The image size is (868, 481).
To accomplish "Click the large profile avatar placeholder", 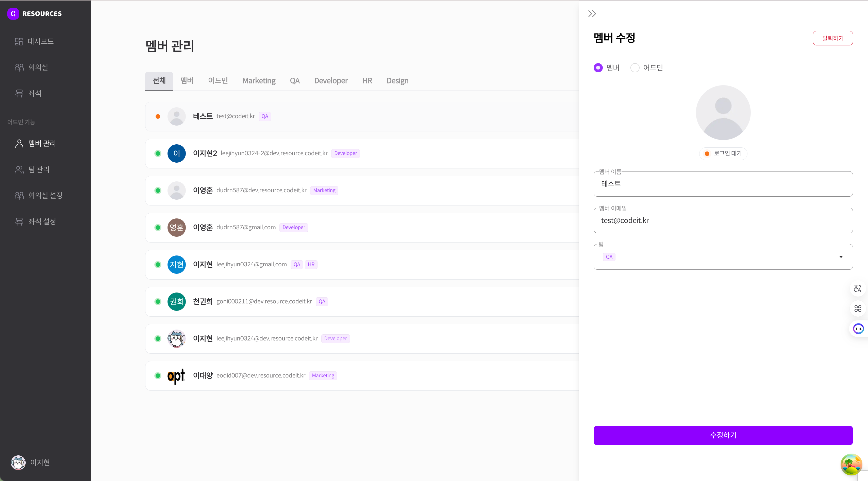I will [723, 112].
